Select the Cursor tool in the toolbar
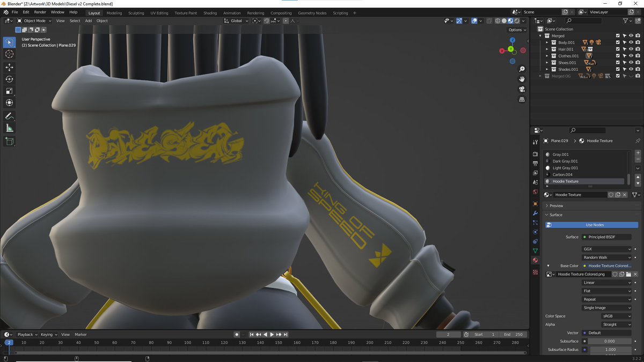Viewport: 644px width, 362px height. click(9, 54)
